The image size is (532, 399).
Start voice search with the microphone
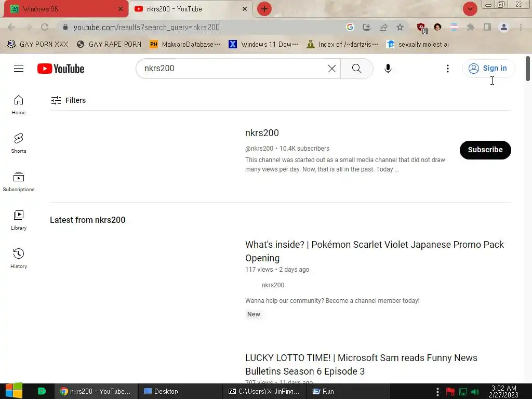(x=388, y=69)
